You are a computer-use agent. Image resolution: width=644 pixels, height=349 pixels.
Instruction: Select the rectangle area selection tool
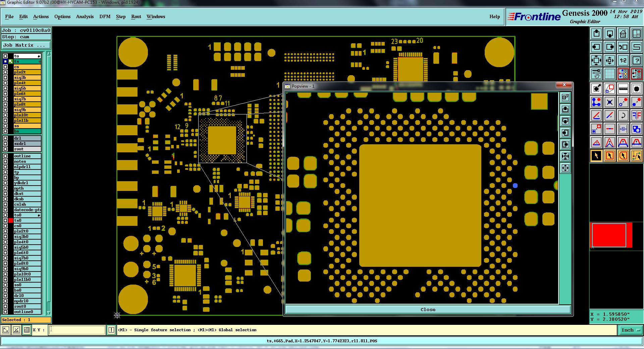[610, 156]
